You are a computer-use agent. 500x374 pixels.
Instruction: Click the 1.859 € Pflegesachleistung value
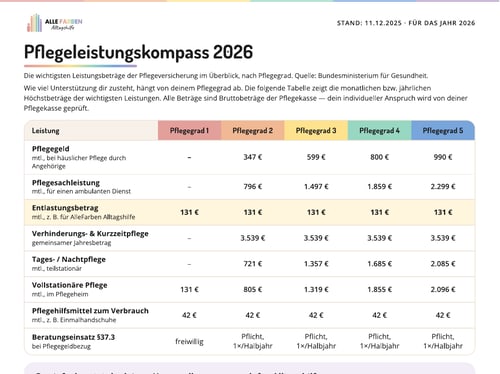(379, 187)
